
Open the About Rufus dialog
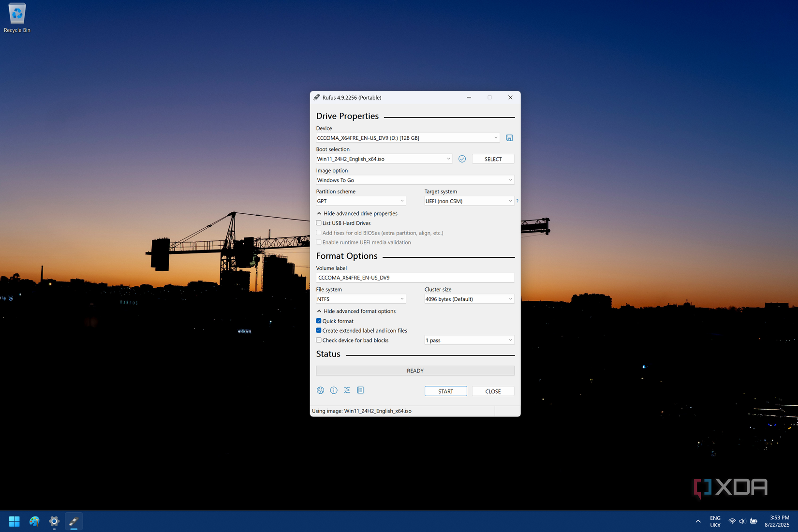(334, 390)
